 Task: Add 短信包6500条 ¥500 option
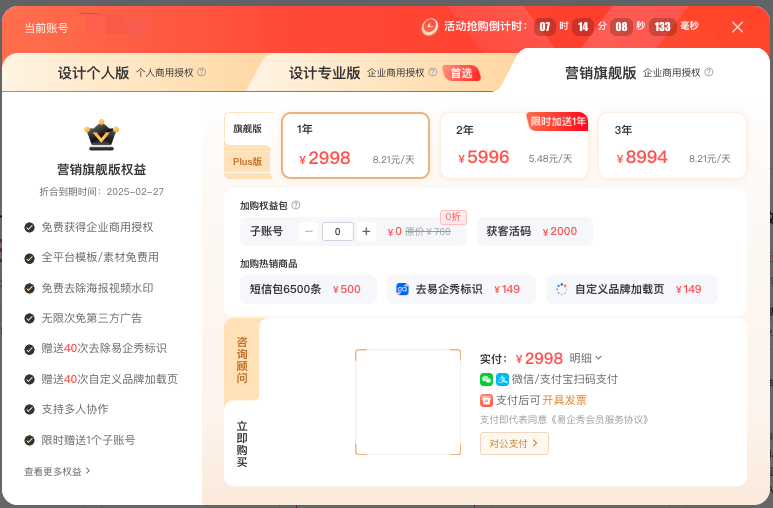(x=308, y=289)
